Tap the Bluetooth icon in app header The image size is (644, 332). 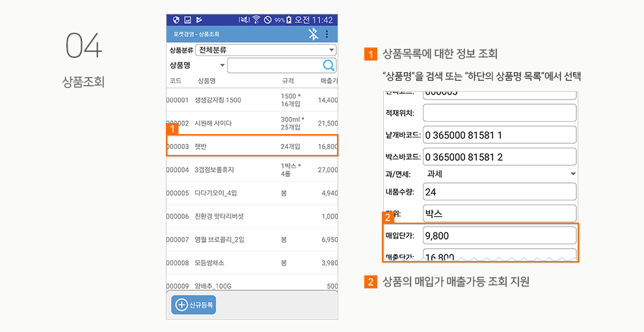(x=314, y=34)
